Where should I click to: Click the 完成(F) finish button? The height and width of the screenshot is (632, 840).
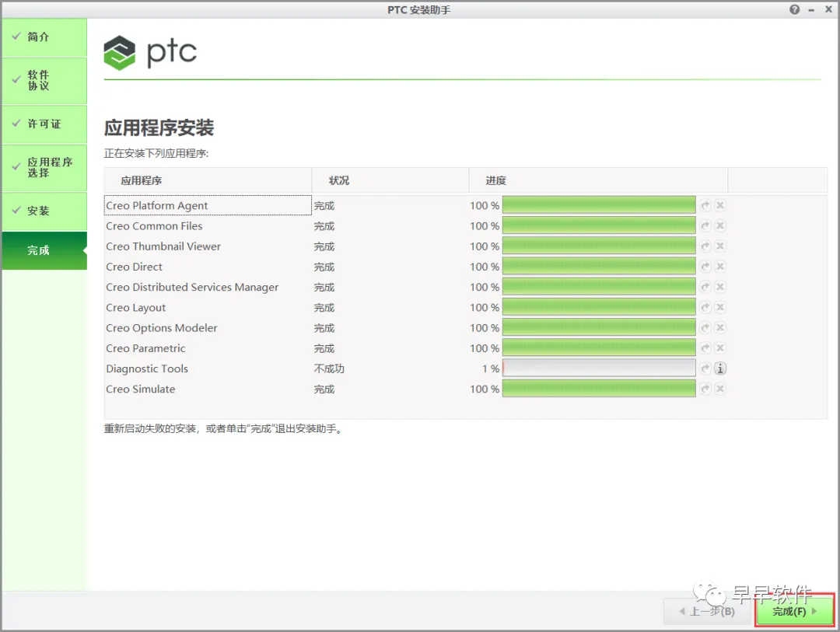(x=794, y=610)
